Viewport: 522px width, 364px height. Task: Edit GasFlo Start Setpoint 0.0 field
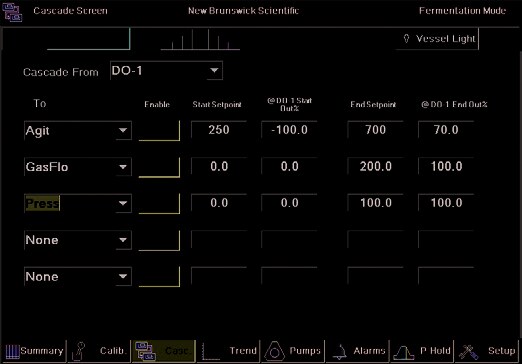point(219,166)
